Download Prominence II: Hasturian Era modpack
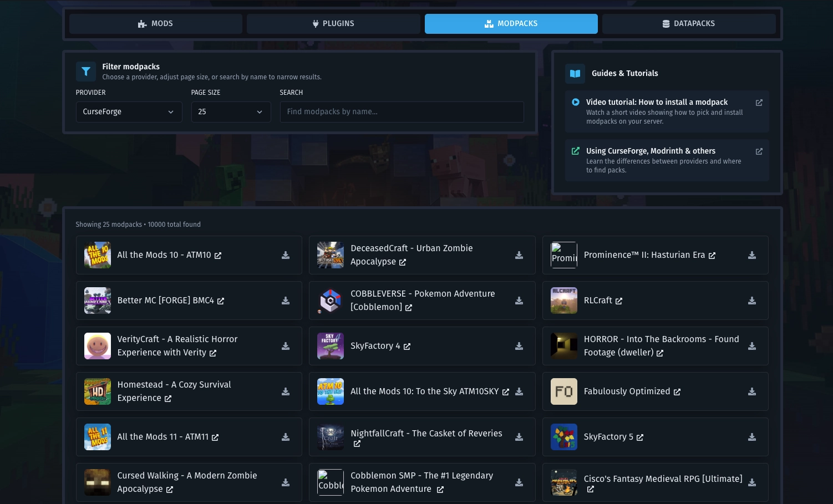 point(752,255)
